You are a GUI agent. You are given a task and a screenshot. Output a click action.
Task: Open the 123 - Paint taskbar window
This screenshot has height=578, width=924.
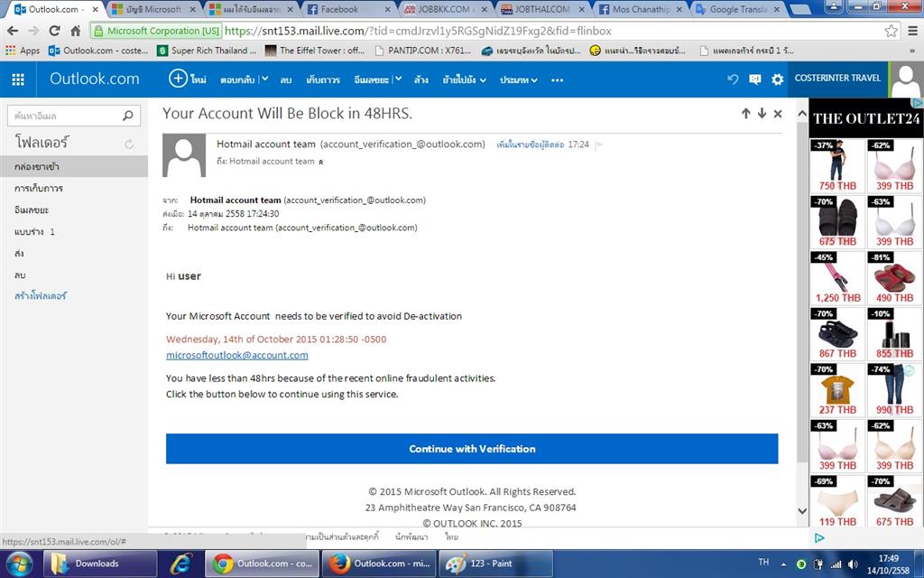point(496,564)
